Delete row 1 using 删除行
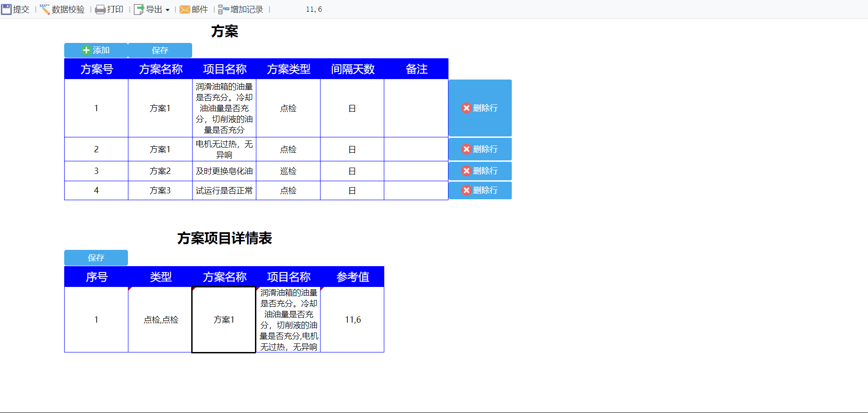This screenshot has width=868, height=413. [x=480, y=108]
